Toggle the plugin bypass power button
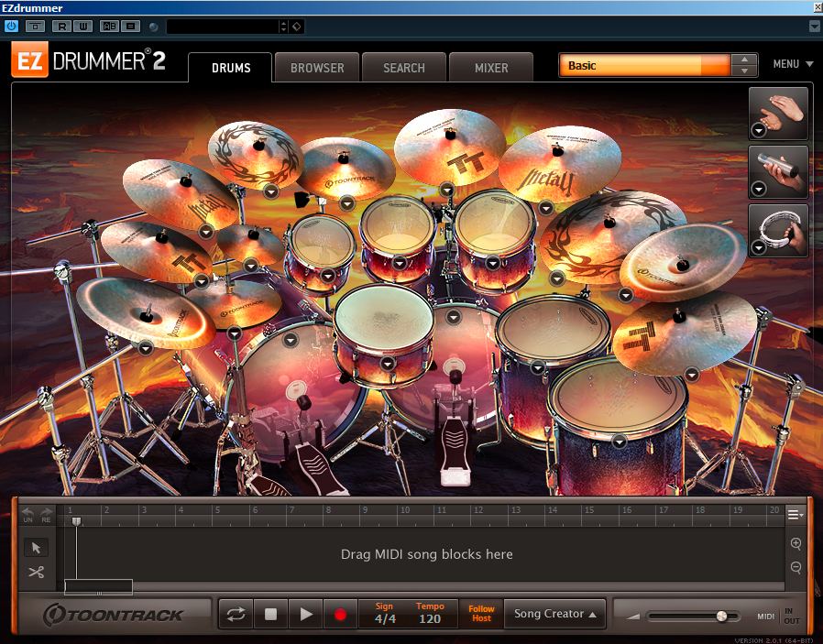 [11, 26]
